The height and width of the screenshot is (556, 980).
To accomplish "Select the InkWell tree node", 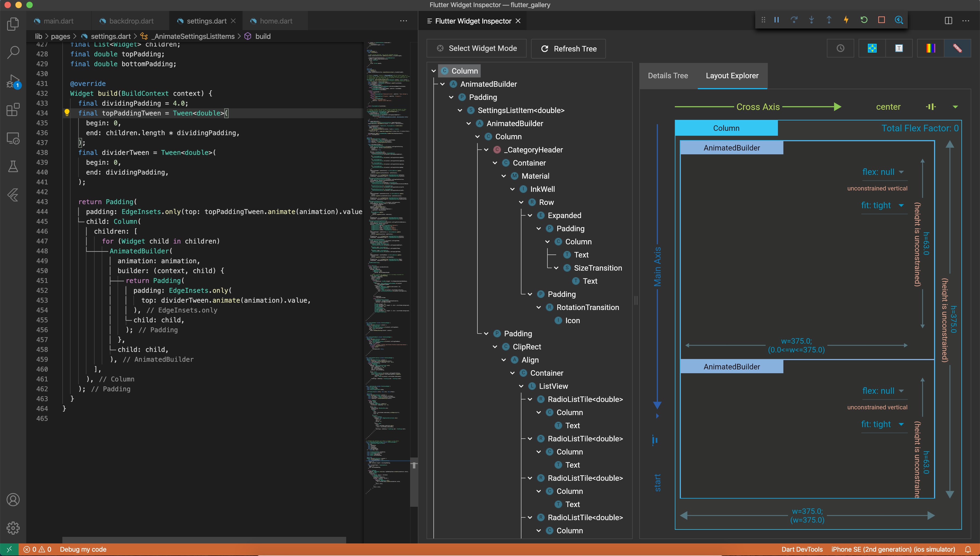I will pyautogui.click(x=542, y=189).
